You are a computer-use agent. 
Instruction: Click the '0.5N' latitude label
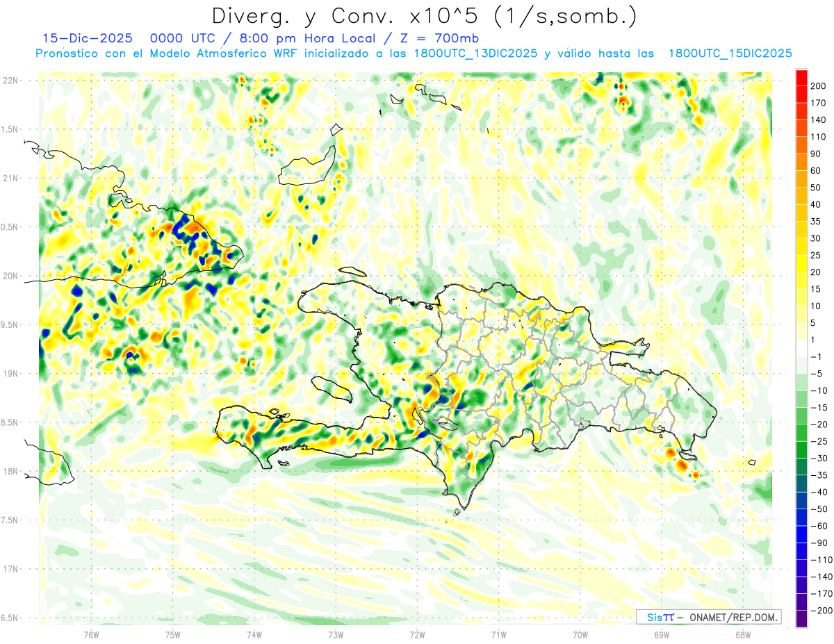(10, 227)
